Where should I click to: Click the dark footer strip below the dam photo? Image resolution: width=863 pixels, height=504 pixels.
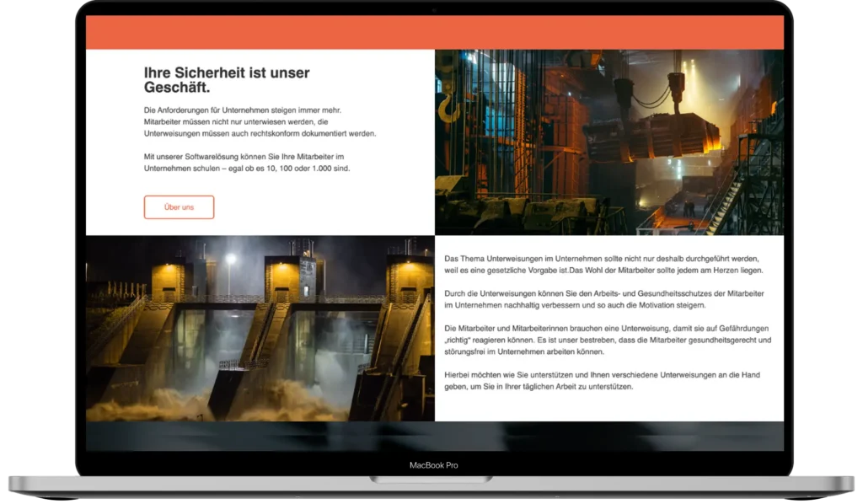(x=435, y=437)
